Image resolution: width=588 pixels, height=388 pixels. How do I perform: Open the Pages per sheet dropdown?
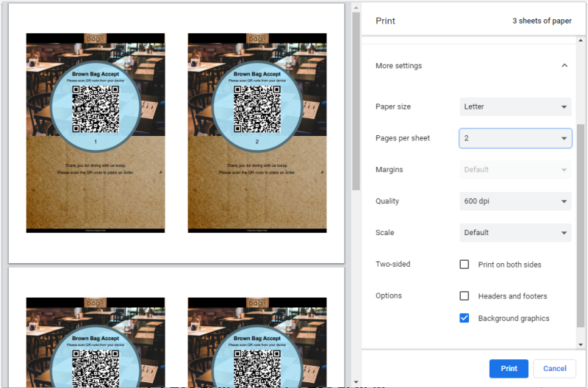[514, 138]
